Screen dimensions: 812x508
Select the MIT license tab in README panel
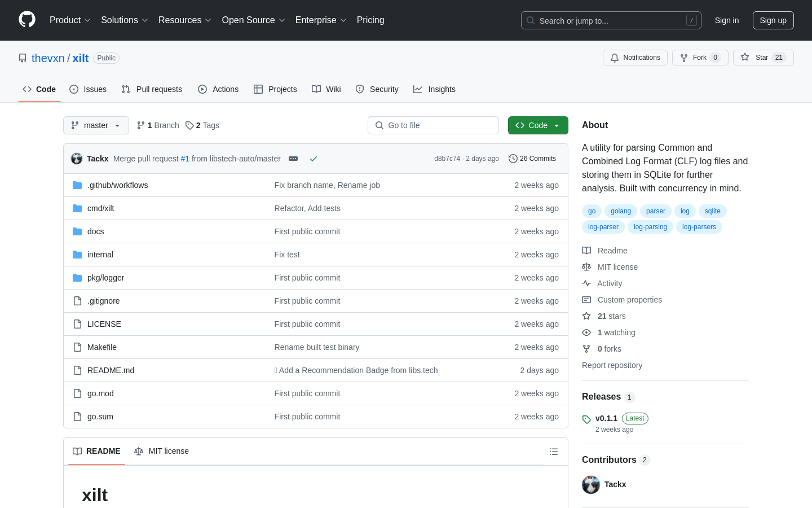pos(161,451)
